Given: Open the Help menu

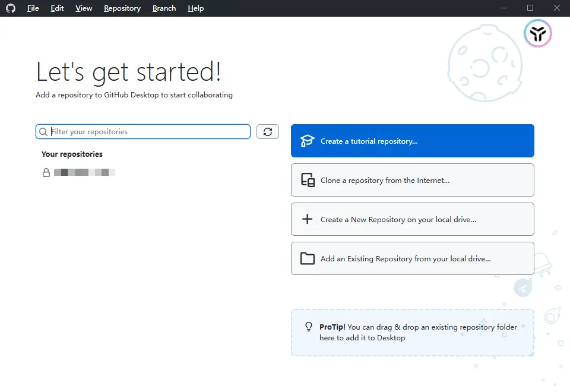Looking at the screenshot, I should 195,8.
